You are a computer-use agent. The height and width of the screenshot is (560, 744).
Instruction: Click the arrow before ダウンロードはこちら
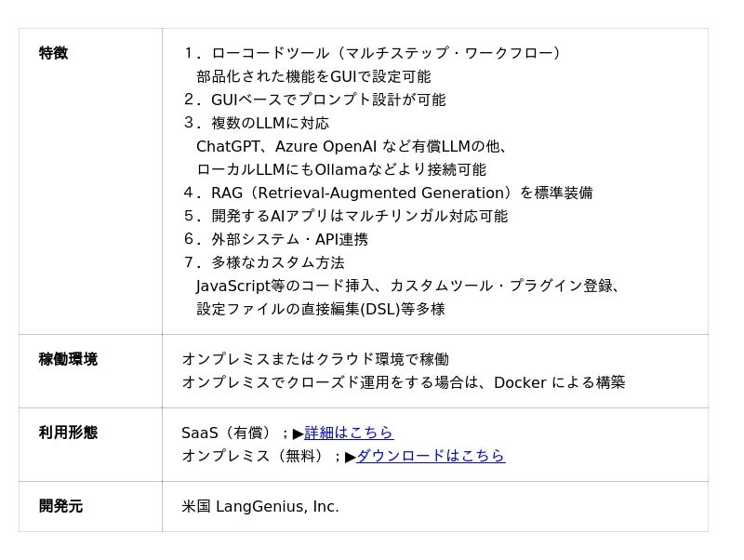[x=351, y=457]
